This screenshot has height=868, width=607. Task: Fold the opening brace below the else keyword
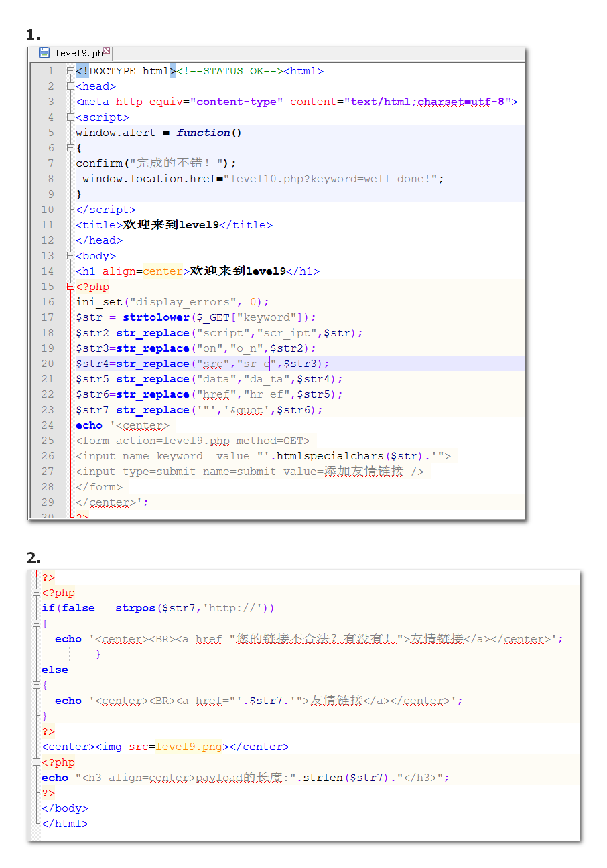tap(36, 685)
